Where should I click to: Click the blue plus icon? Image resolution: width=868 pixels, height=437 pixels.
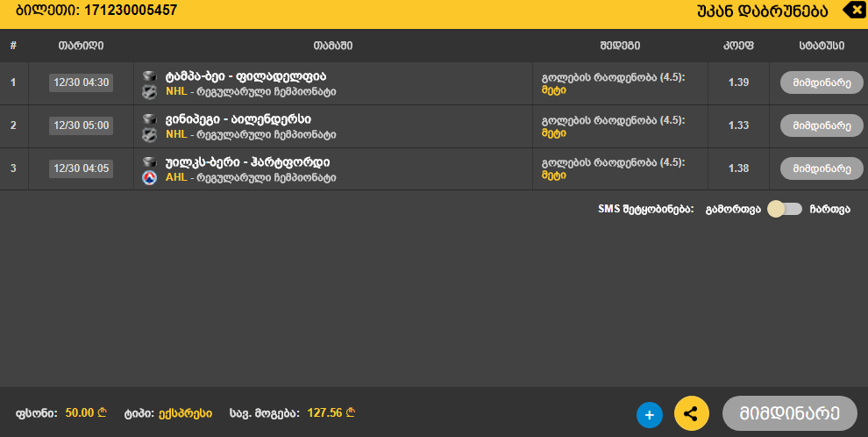point(650,415)
